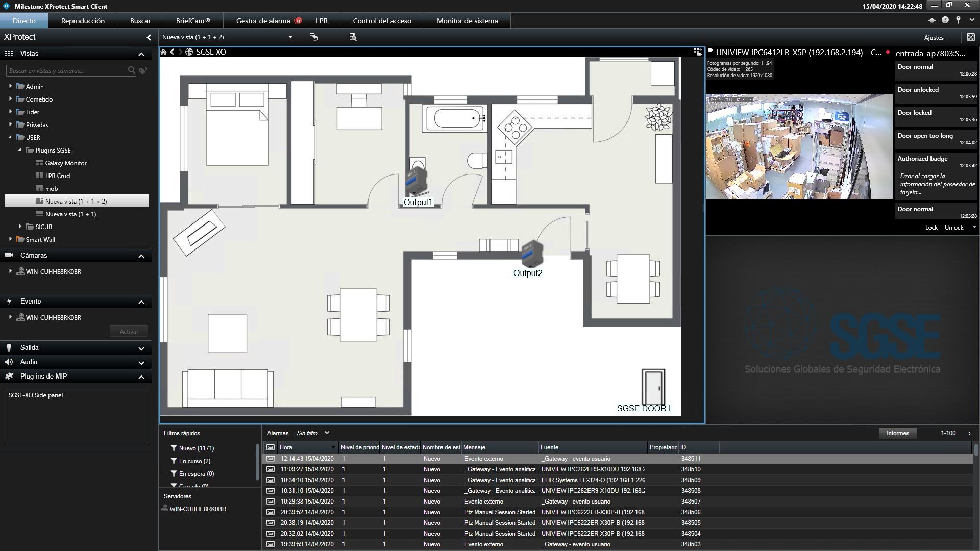Open the door actions dropdown arrow beside Unlock
This screenshot has height=551, width=980.
(x=974, y=227)
